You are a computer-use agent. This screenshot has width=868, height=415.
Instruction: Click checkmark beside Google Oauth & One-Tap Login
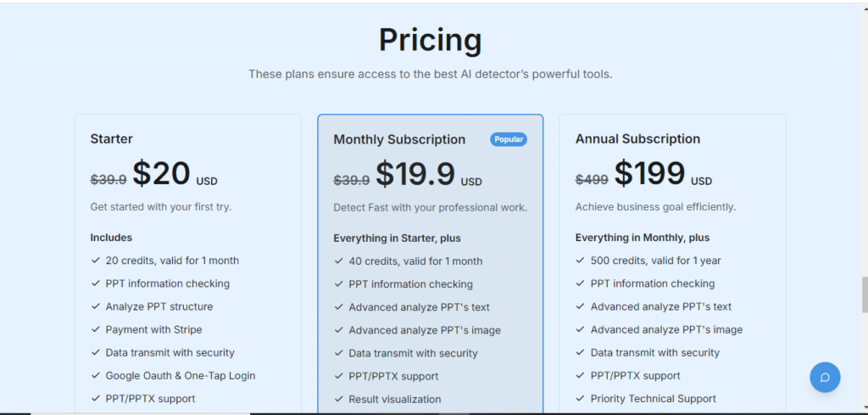pos(95,375)
